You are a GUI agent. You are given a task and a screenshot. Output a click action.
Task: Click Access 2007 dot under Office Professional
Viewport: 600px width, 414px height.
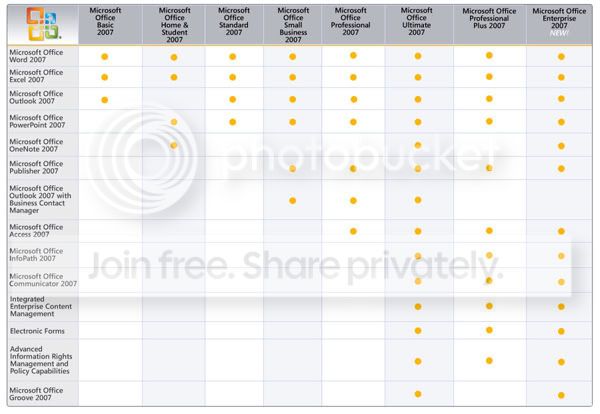pos(353,231)
